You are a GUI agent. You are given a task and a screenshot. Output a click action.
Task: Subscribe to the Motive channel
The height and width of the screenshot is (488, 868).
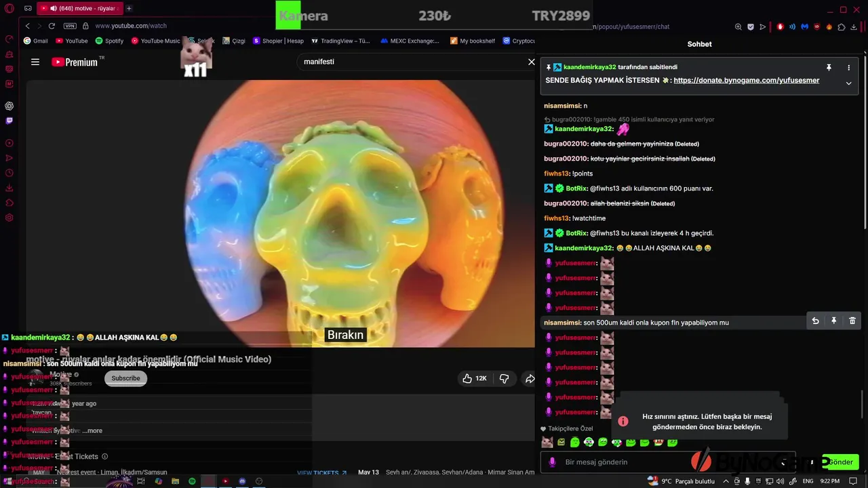125,378
